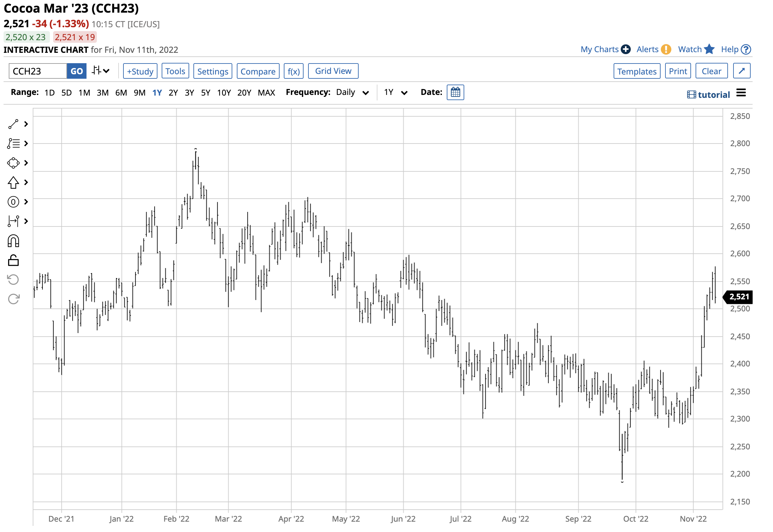Select the 6M range

pyautogui.click(x=121, y=93)
